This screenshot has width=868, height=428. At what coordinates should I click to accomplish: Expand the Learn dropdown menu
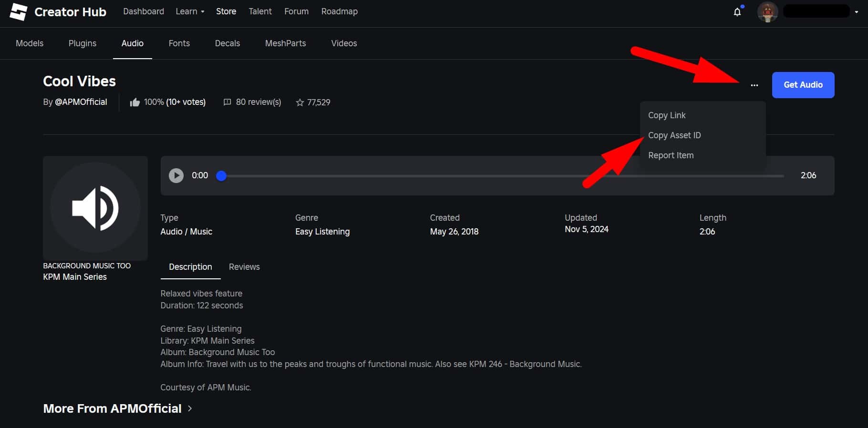(190, 11)
